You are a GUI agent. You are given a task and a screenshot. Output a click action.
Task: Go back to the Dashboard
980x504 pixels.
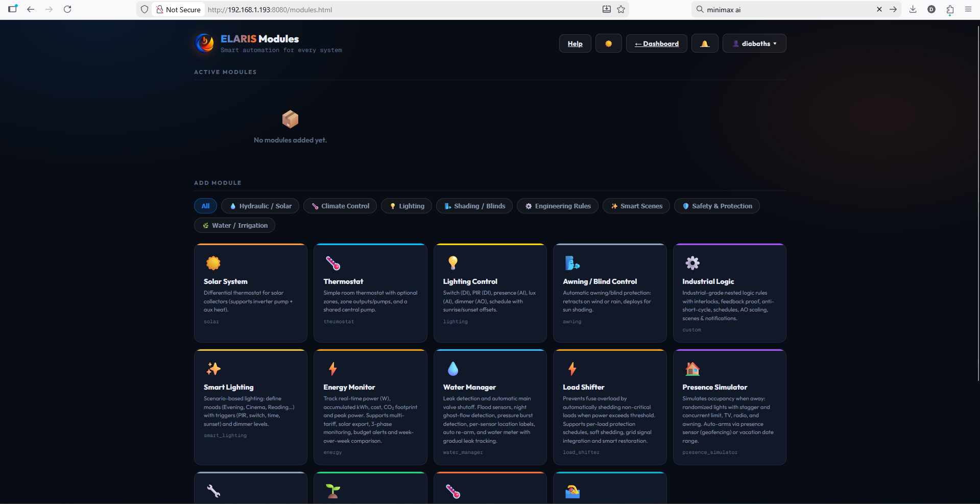(x=656, y=43)
